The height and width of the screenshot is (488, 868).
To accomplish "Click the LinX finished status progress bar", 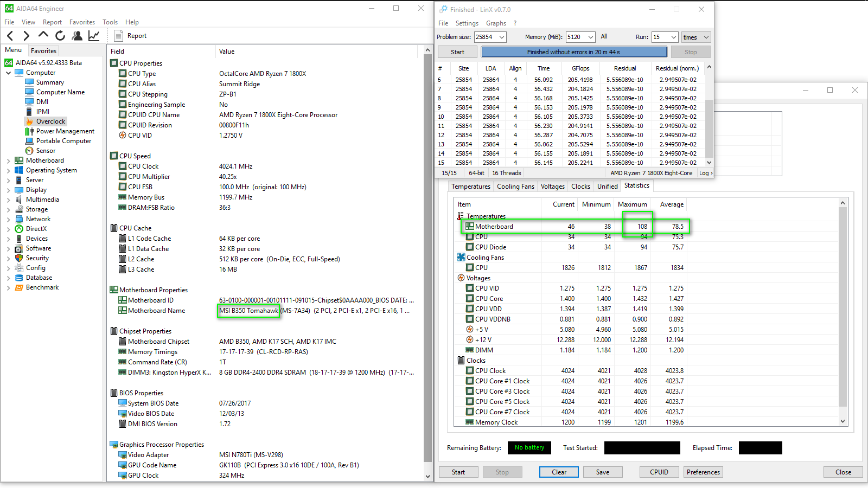I will coord(574,52).
